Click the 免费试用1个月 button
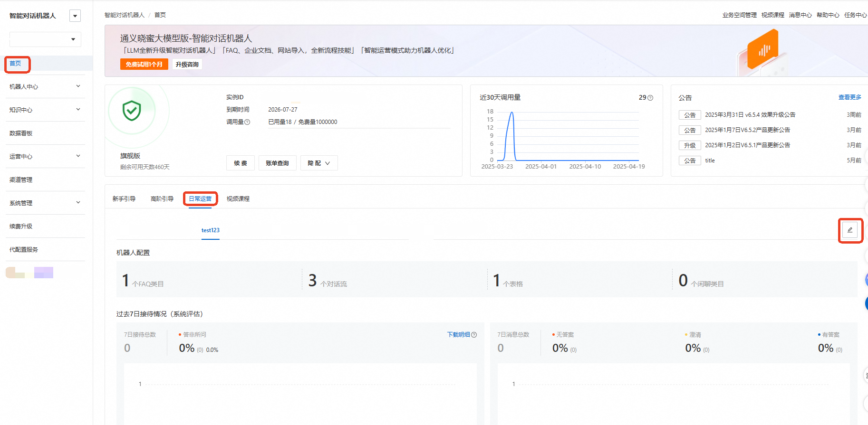868x425 pixels. tap(144, 64)
